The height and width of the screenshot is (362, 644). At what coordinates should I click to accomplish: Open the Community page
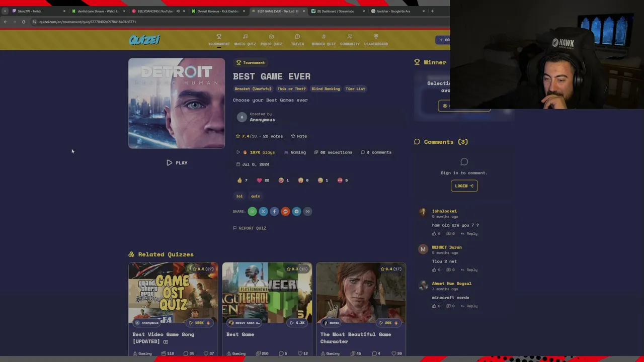coord(350,40)
